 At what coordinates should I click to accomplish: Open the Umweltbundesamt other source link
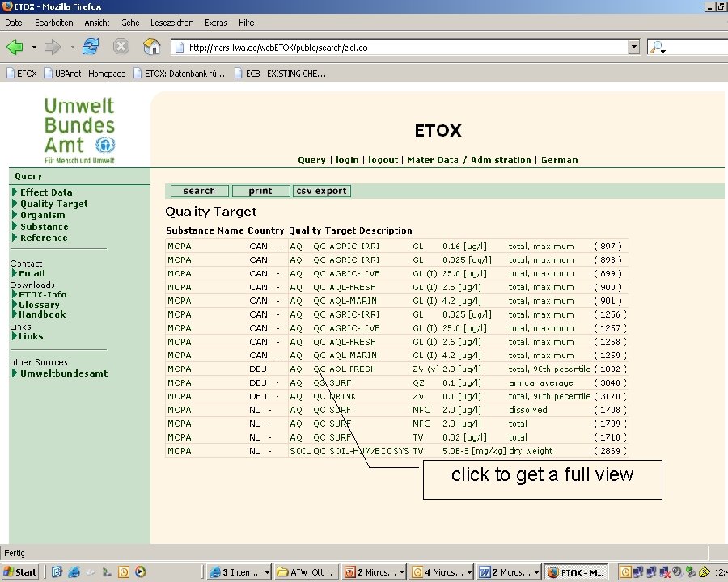[64, 373]
